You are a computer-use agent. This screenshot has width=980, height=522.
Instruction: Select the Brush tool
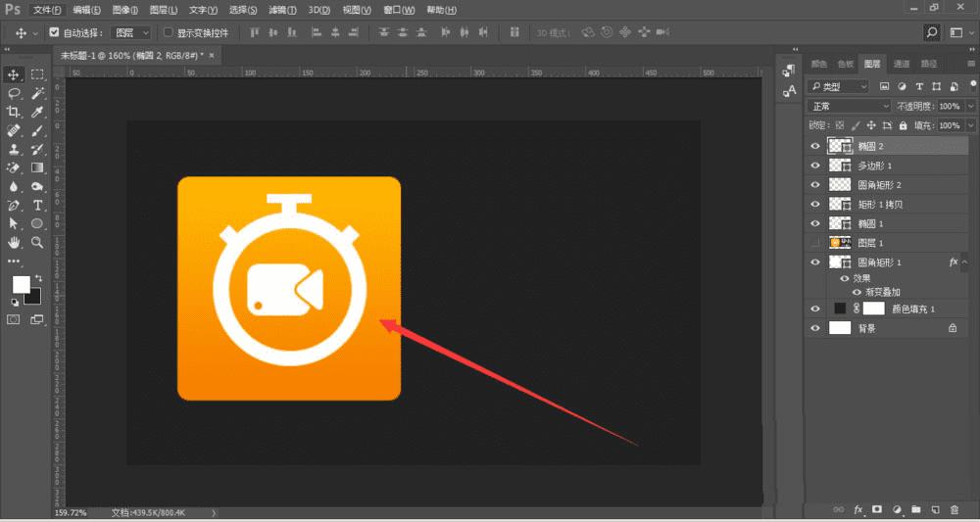pos(37,130)
